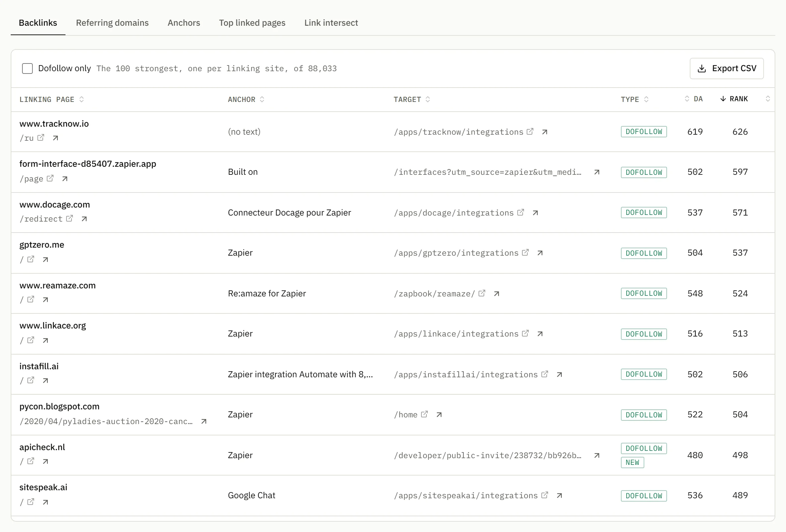786x532 pixels.
Task: Enable the Dofollow only checkbox
Action: 27,69
